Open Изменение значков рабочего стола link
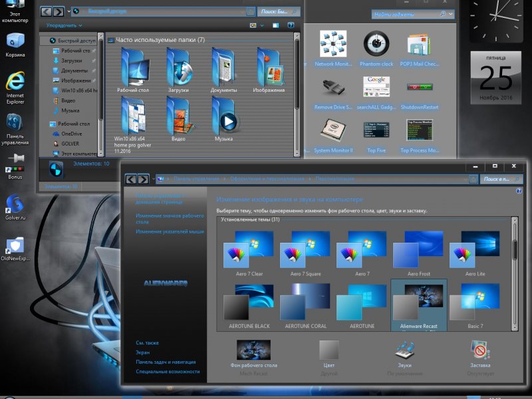This screenshot has height=399, width=532. pyautogui.click(x=170, y=219)
